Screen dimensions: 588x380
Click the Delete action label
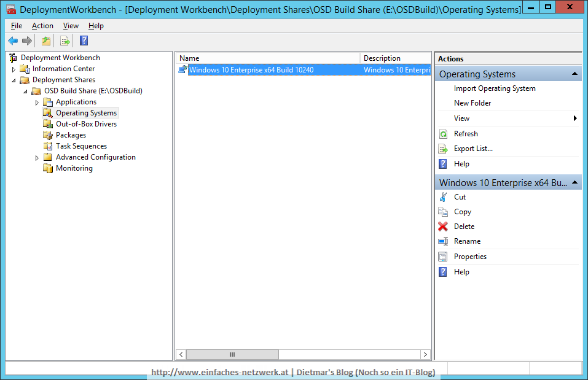(465, 227)
